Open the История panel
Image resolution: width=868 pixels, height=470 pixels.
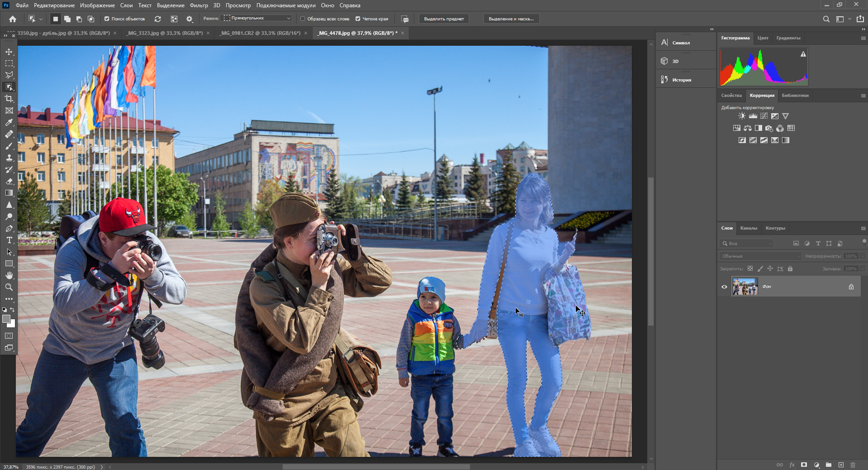point(681,80)
